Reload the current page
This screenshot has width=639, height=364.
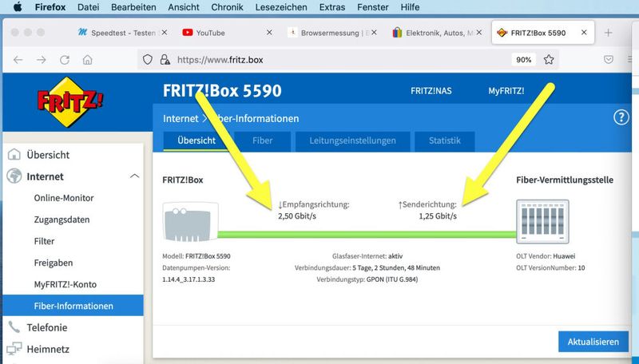click(x=65, y=60)
